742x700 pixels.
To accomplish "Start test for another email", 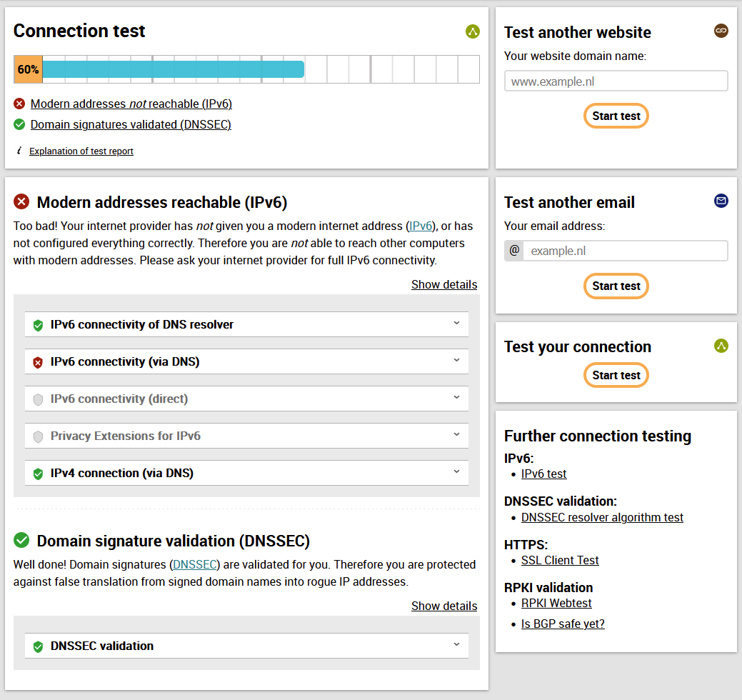I will 616,286.
